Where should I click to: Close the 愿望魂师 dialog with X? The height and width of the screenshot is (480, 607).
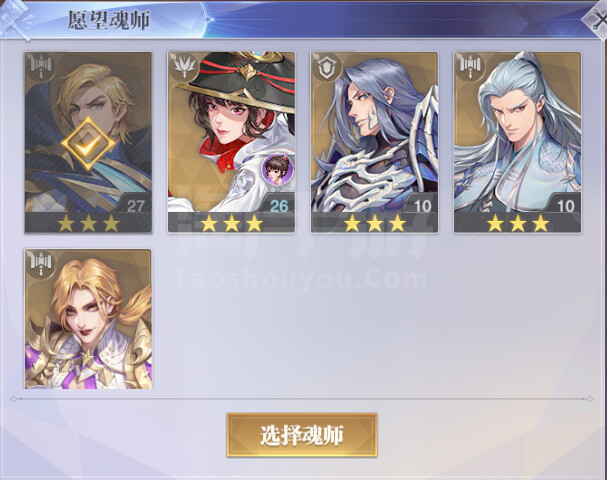tap(598, 19)
